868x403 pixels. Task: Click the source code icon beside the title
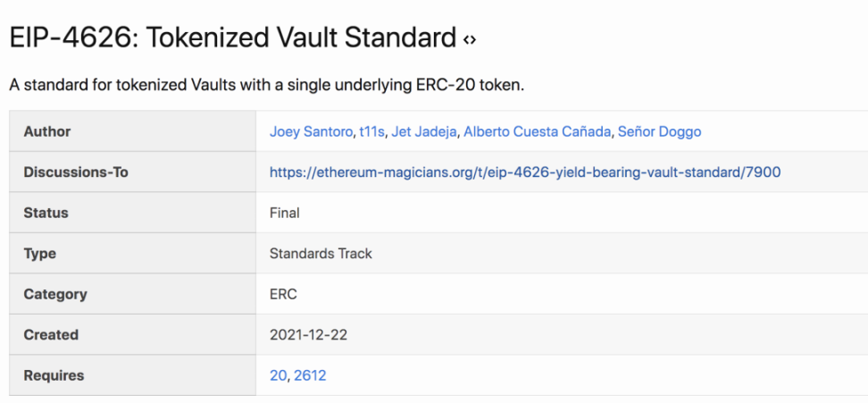pos(470,40)
